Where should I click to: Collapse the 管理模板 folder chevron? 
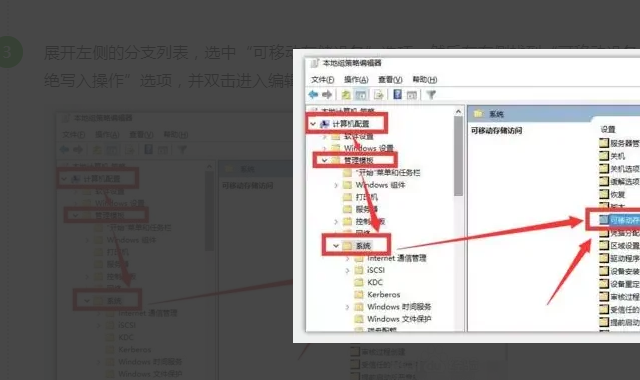(x=324, y=160)
